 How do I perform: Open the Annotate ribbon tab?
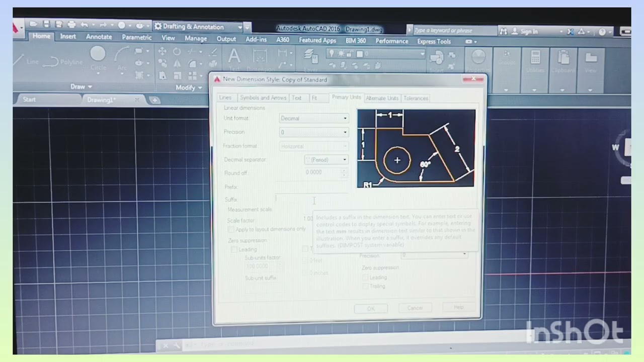[99, 37]
